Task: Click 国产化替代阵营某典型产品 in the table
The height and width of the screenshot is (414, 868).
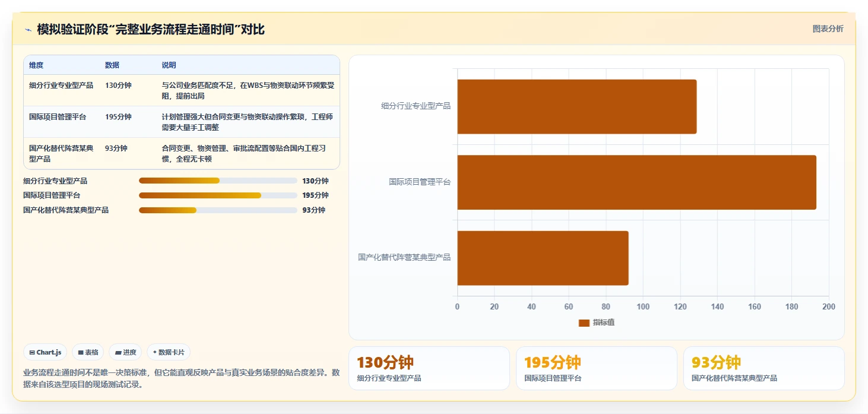Action: tap(61, 154)
